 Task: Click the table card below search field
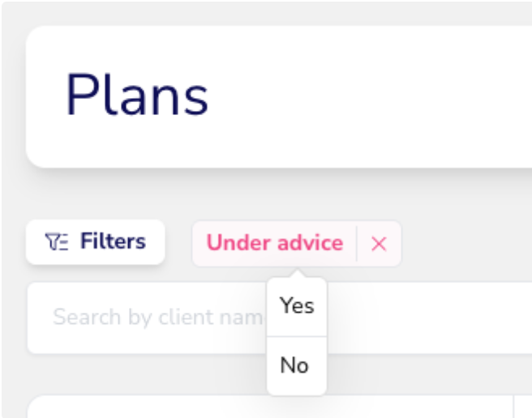pos(270,407)
